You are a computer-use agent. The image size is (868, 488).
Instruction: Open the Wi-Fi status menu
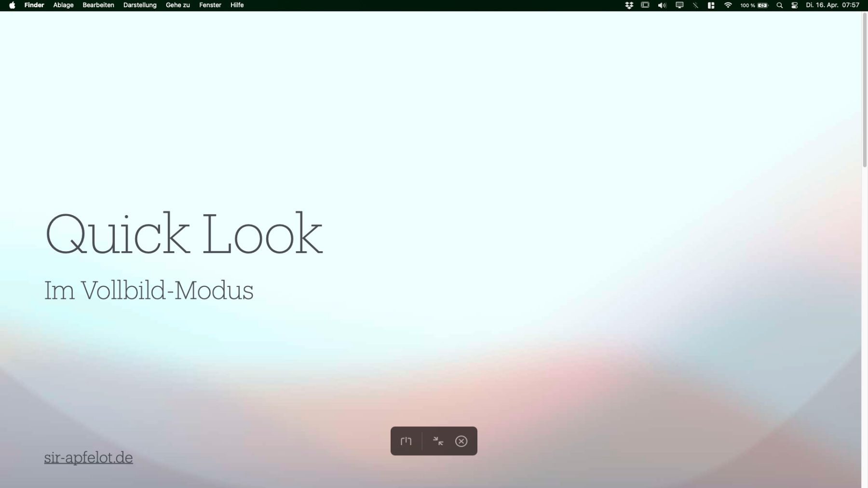tap(728, 5)
